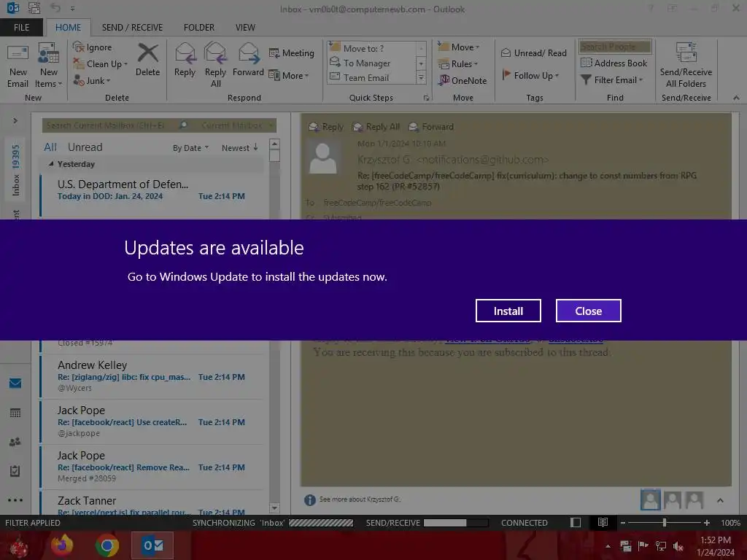This screenshot has height=560, width=747.
Task: Reply using the ribbon Reply icon
Action: point(185,61)
